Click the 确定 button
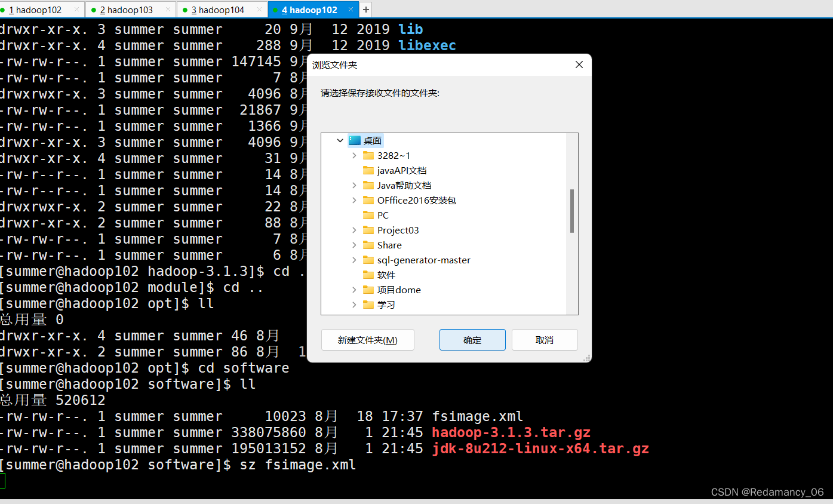Screen dimensions: 833x504 click(472, 340)
